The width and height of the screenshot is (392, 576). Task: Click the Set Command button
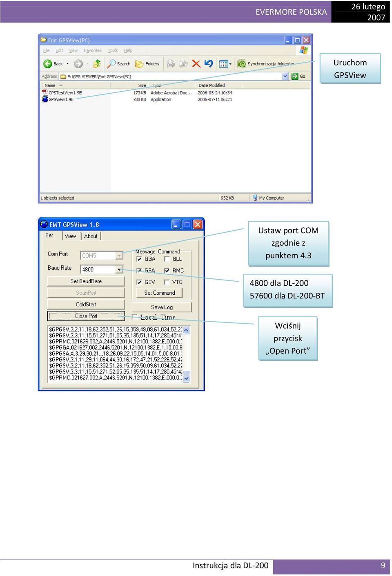coord(160,293)
